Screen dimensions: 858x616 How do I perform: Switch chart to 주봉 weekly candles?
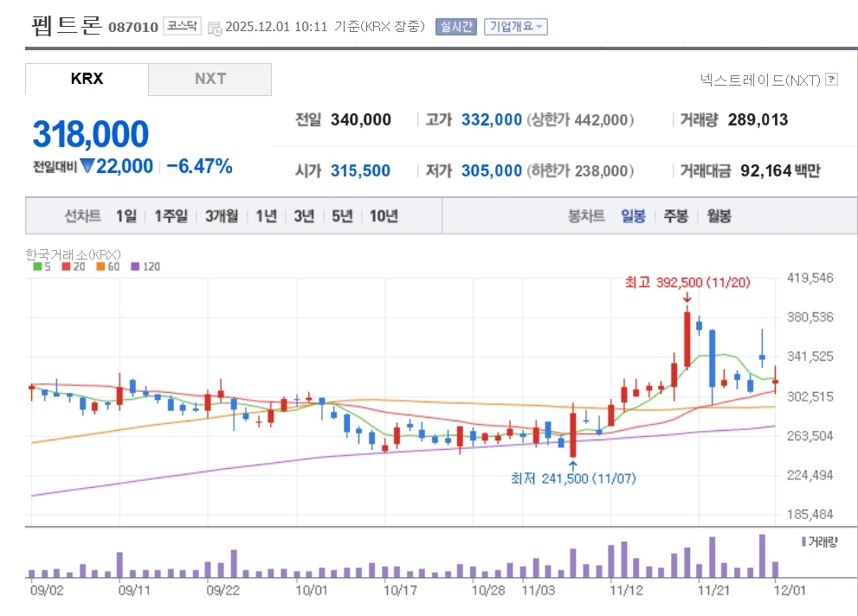tap(675, 216)
